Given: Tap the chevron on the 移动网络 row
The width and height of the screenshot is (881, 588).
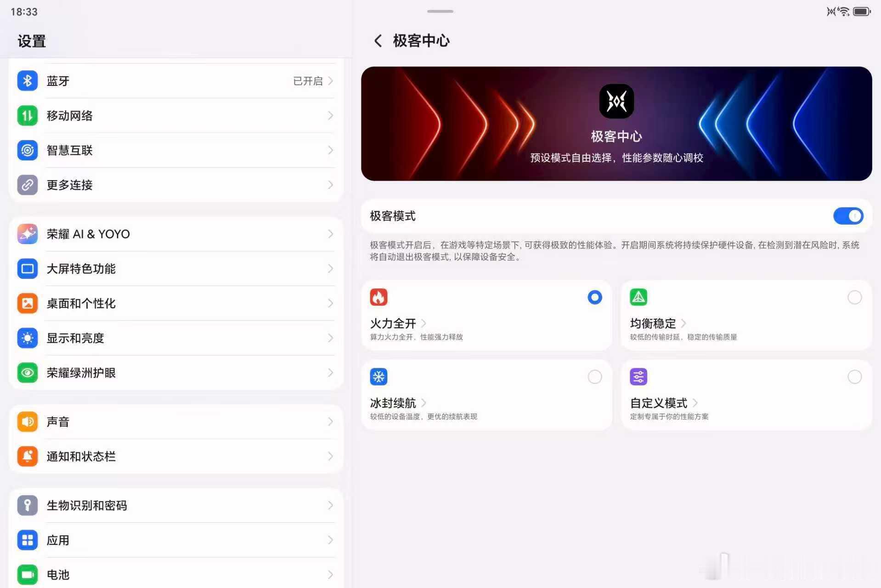Looking at the screenshot, I should pos(330,115).
